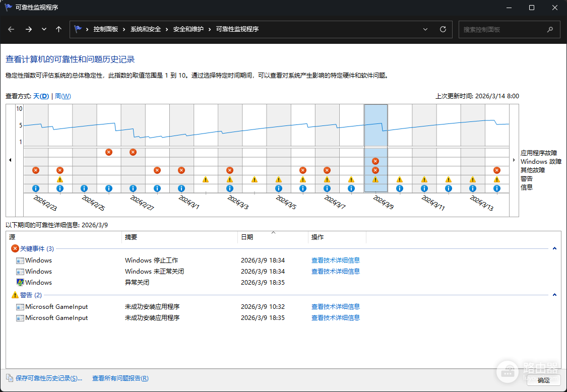Image resolution: width=567 pixels, height=392 pixels.
Task: Select application failure icon for 2026/2/26
Action: click(x=108, y=152)
